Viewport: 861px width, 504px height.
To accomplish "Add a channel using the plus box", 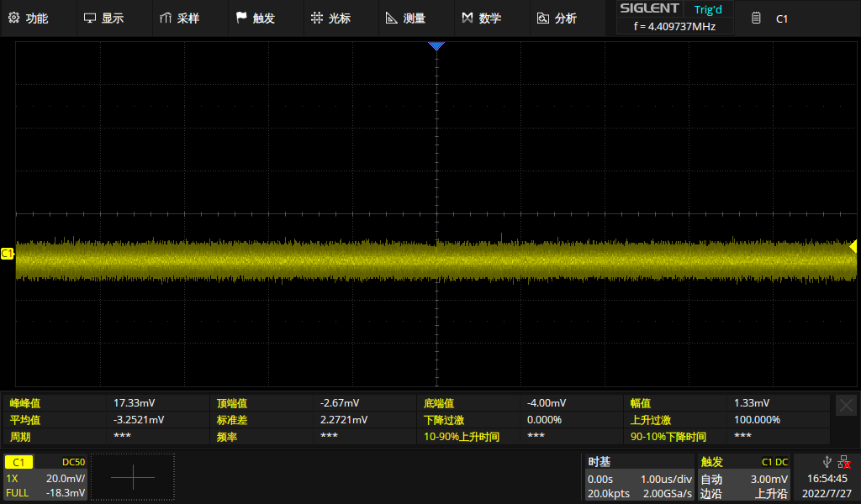I will (133, 477).
